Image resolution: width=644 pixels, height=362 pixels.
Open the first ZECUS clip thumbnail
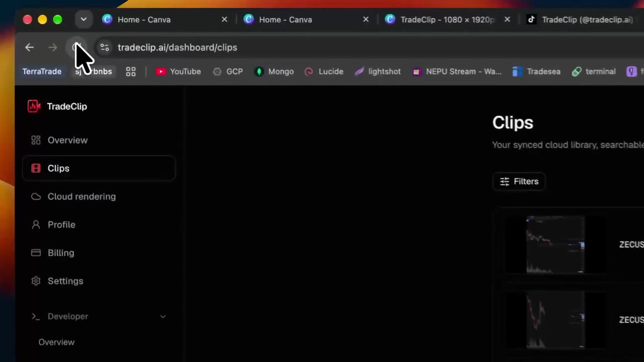point(555,245)
